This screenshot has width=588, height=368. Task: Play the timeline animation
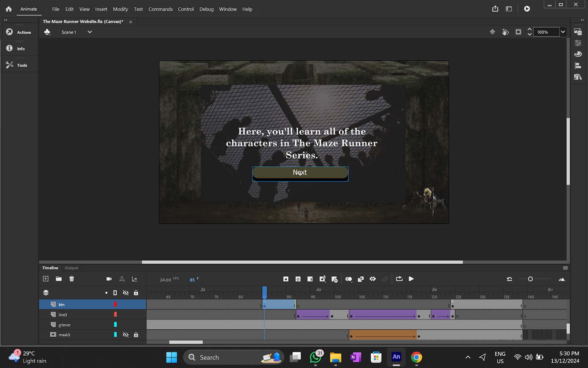pos(411,279)
